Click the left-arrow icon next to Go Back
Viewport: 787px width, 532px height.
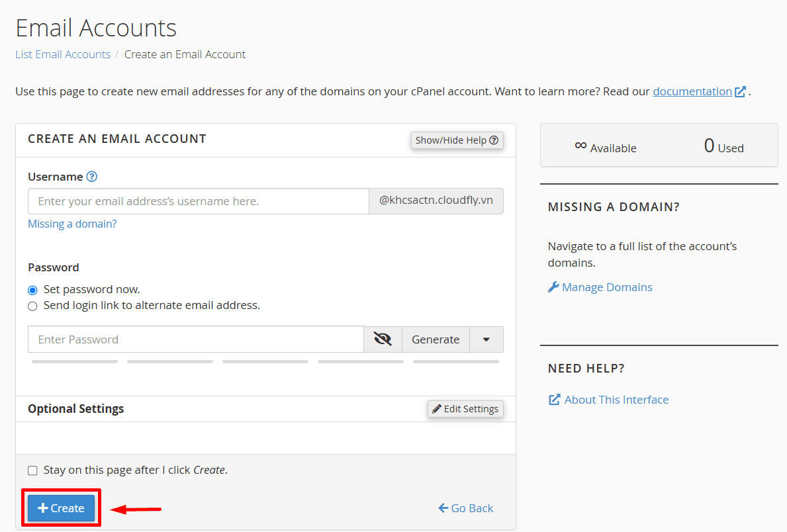pyautogui.click(x=443, y=508)
